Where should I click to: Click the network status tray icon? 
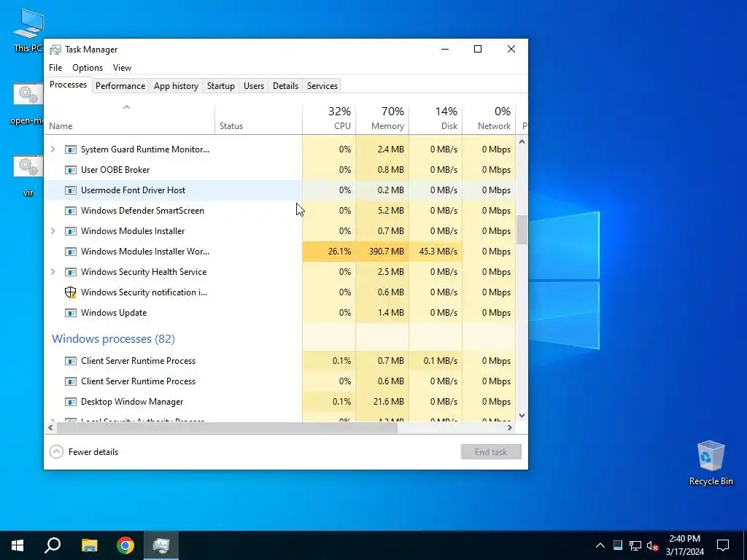tap(635, 545)
